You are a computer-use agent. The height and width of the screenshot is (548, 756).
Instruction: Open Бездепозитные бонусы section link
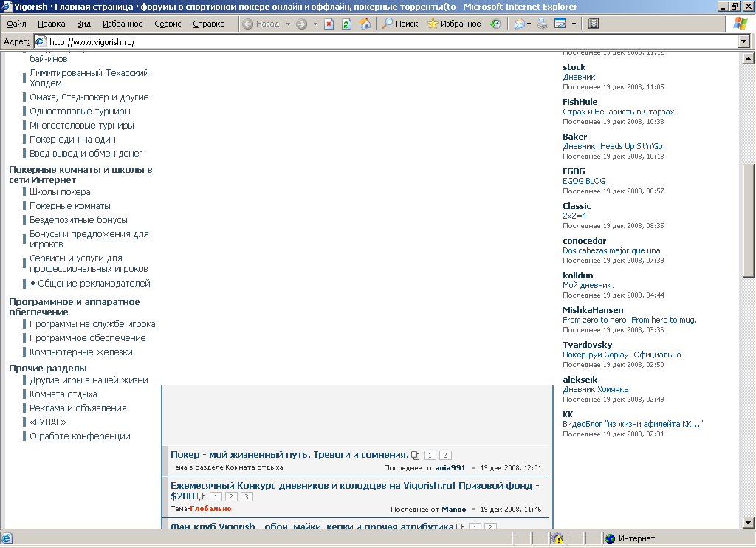pyautogui.click(x=78, y=220)
